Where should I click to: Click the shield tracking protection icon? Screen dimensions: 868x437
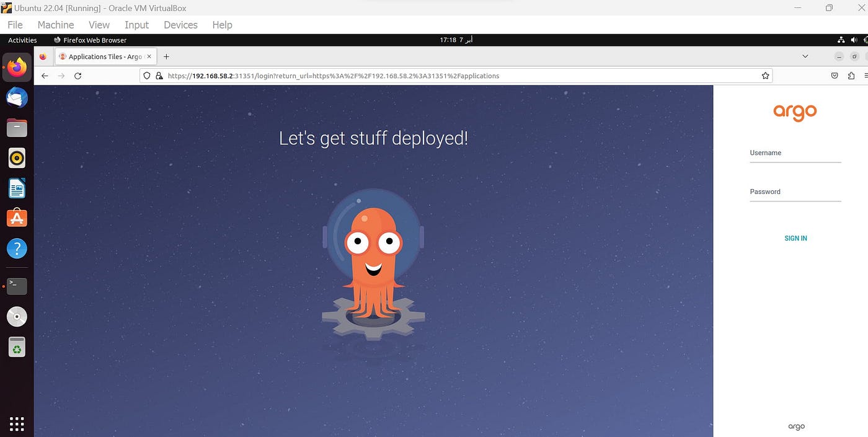click(x=147, y=76)
